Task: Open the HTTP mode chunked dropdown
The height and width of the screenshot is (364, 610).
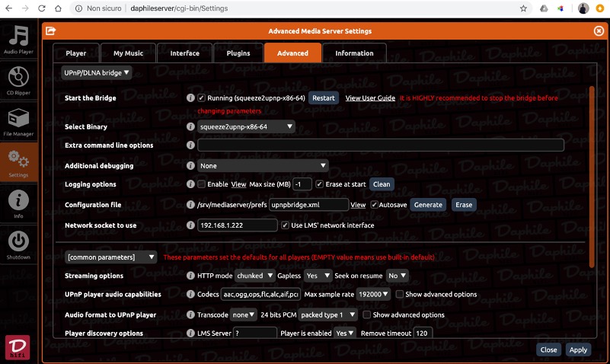Action: coord(255,276)
